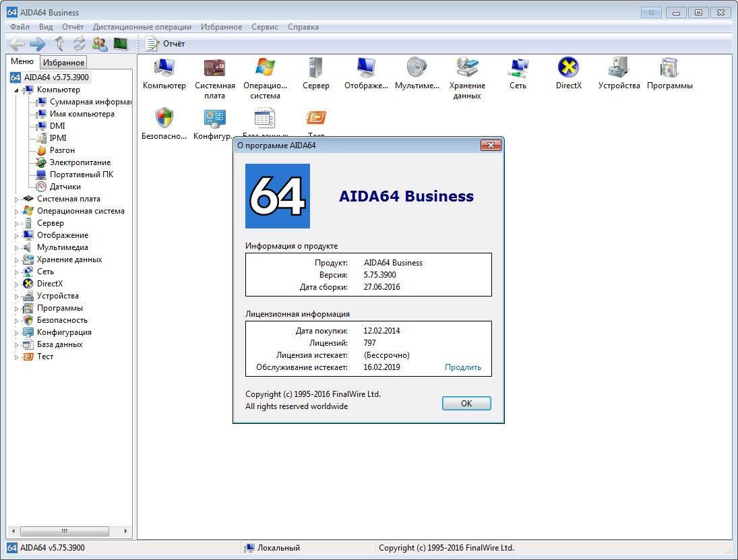Image resolution: width=738 pixels, height=560 pixels.
Task: Expand the Системная плата tree node
Action: click(16, 199)
